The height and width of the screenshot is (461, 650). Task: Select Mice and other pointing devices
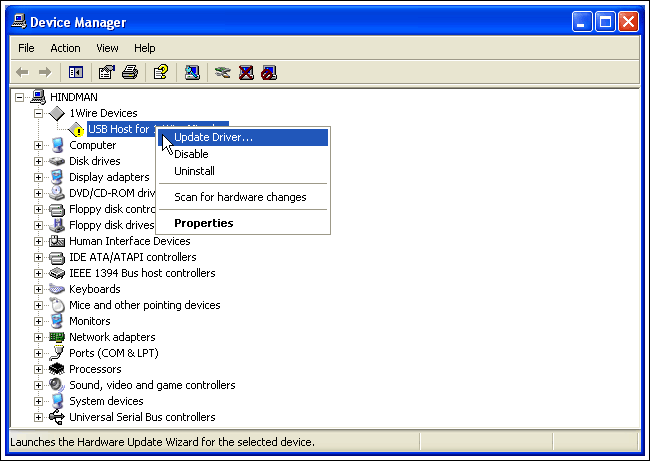tap(144, 305)
